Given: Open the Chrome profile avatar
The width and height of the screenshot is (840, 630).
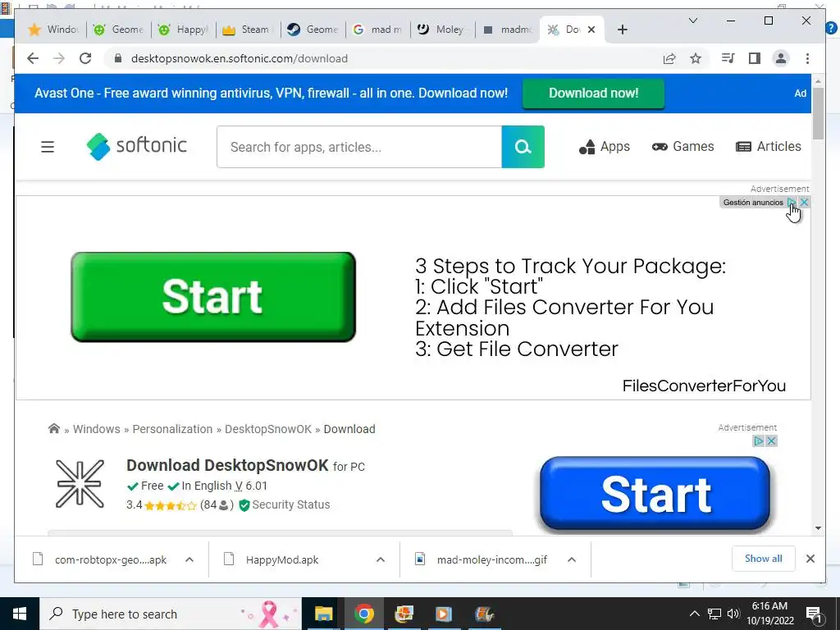Looking at the screenshot, I should click(781, 58).
